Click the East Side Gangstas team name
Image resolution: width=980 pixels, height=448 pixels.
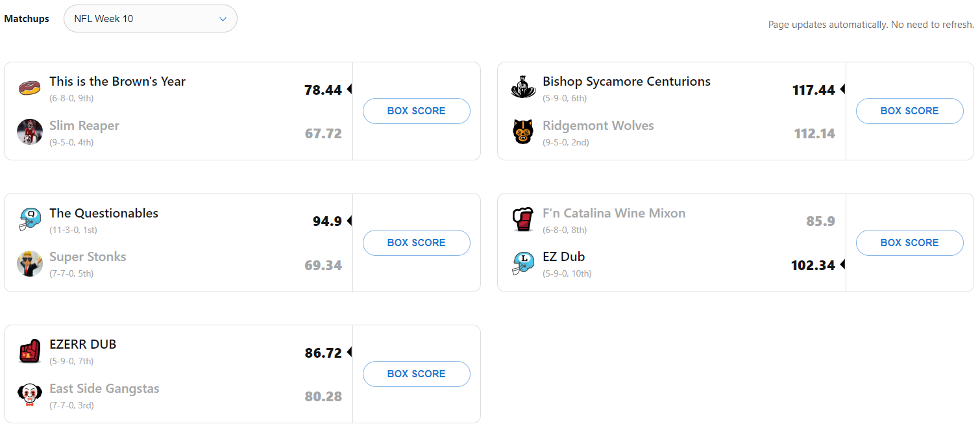(104, 389)
